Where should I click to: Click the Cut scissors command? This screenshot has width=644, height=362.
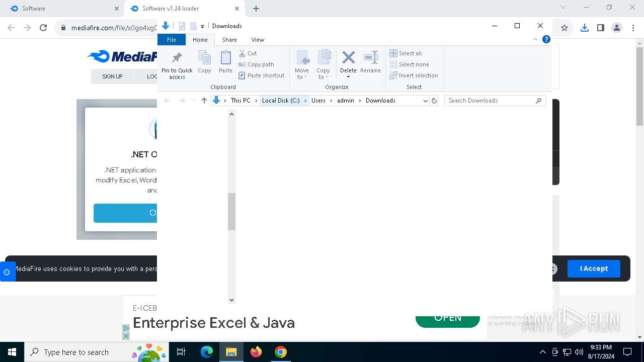(x=248, y=53)
